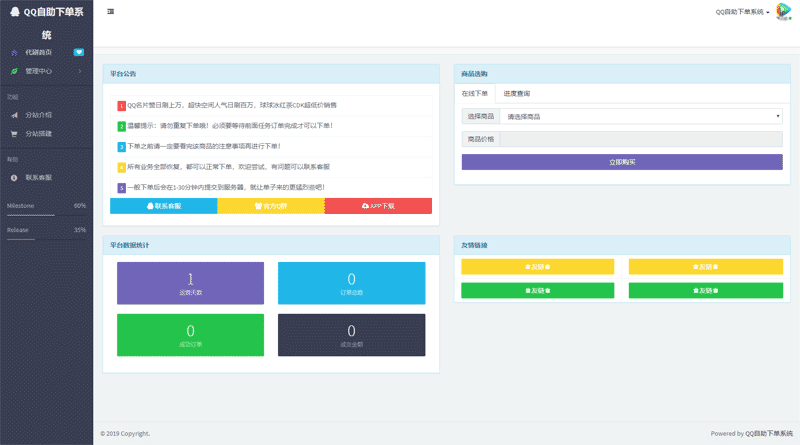
Task: Select the 在线下单 tab
Action: coord(475,93)
